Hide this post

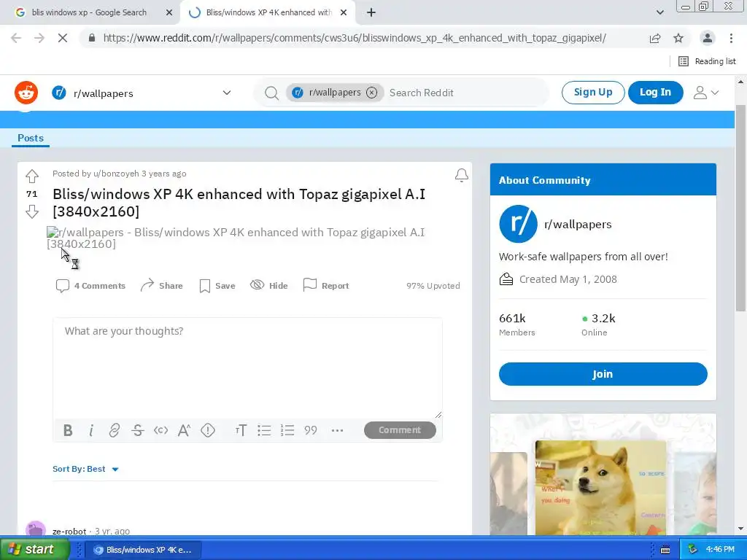[x=269, y=286]
